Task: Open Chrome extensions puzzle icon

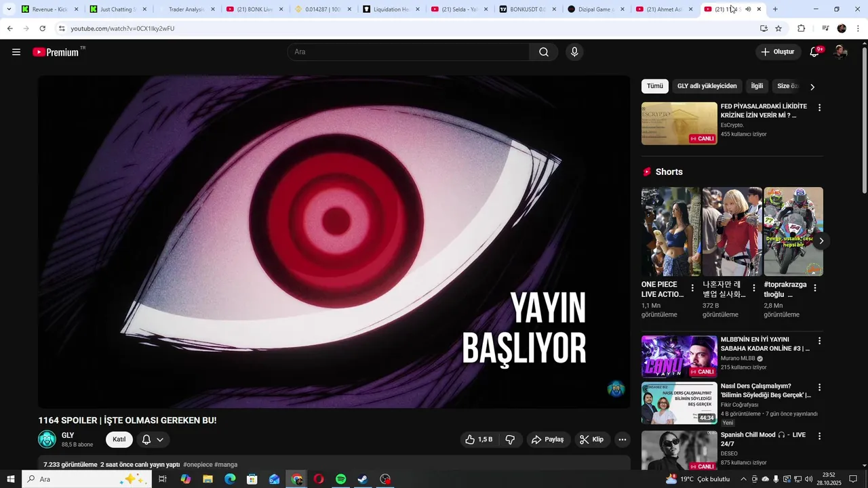Action: coord(801,28)
